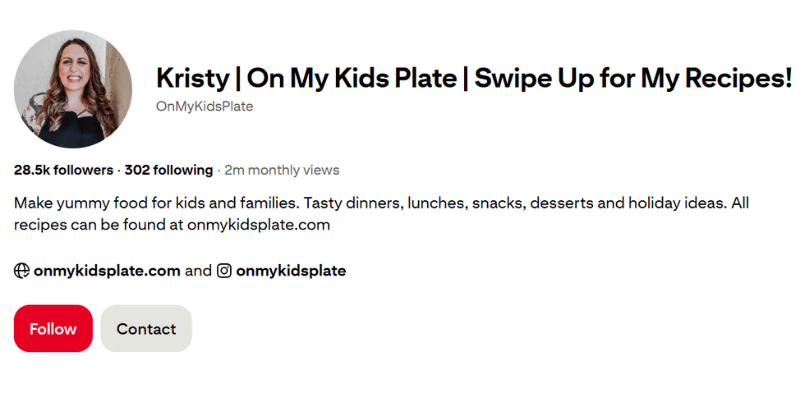Open the onmykidsplate Instagram profile link
The width and height of the screenshot is (800, 400).
(291, 271)
